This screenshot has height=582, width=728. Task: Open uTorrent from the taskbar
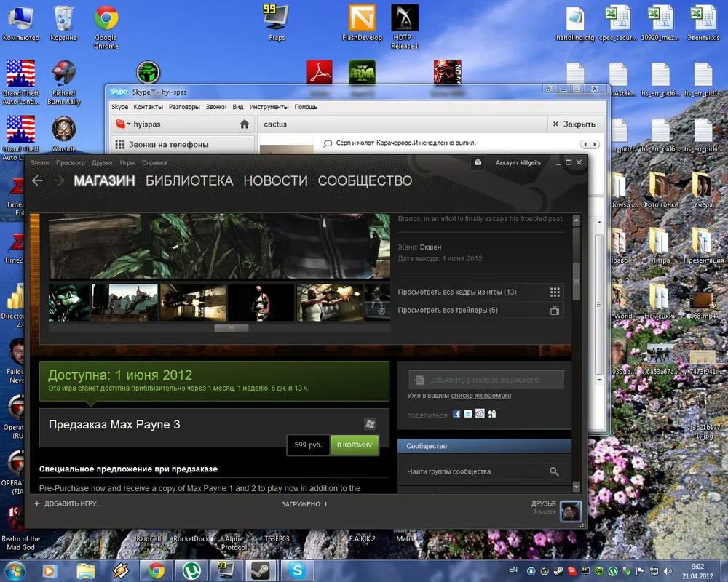click(191, 570)
